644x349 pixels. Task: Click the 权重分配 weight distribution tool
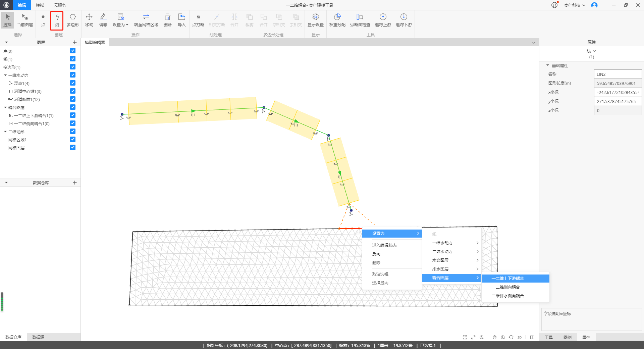[x=337, y=20]
